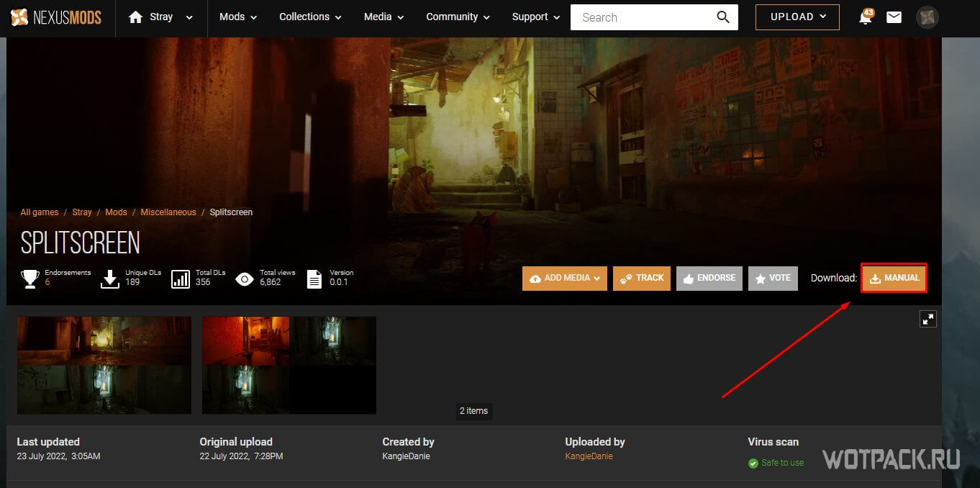980x488 pixels.
Task: Open the first splitscreen thumbnail
Action: tap(104, 365)
